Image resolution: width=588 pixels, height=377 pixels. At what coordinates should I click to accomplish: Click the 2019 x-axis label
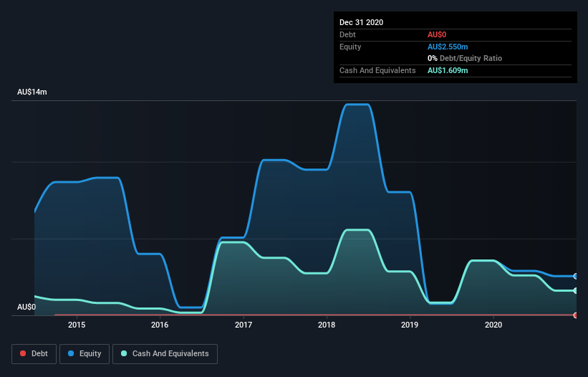(x=410, y=325)
